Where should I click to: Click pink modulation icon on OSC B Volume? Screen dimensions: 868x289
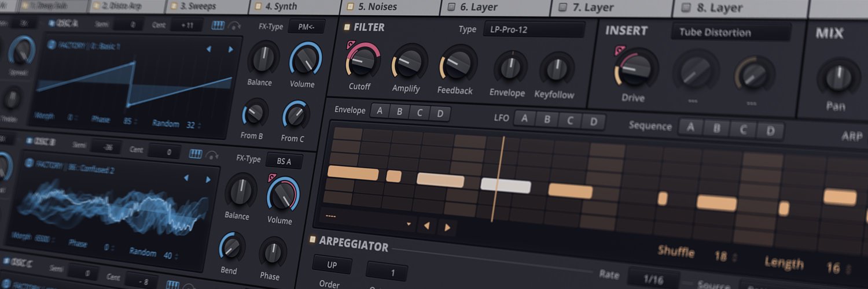[271, 177]
